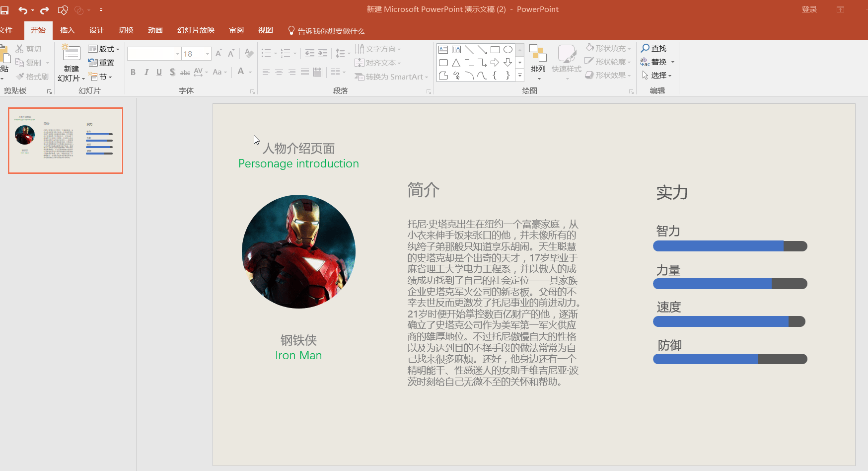The height and width of the screenshot is (471, 868).
Task: Pick the right block arrow shape
Action: (x=495, y=63)
